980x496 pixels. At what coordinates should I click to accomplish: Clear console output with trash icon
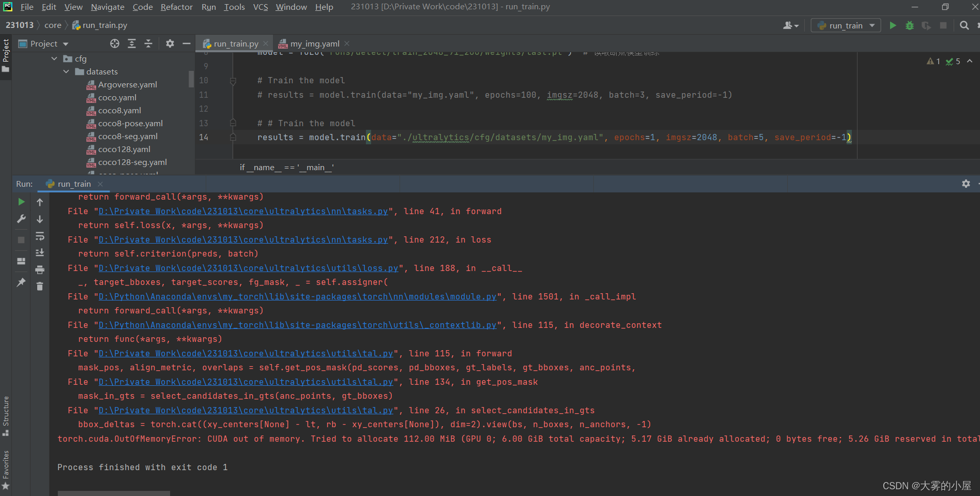tap(40, 286)
